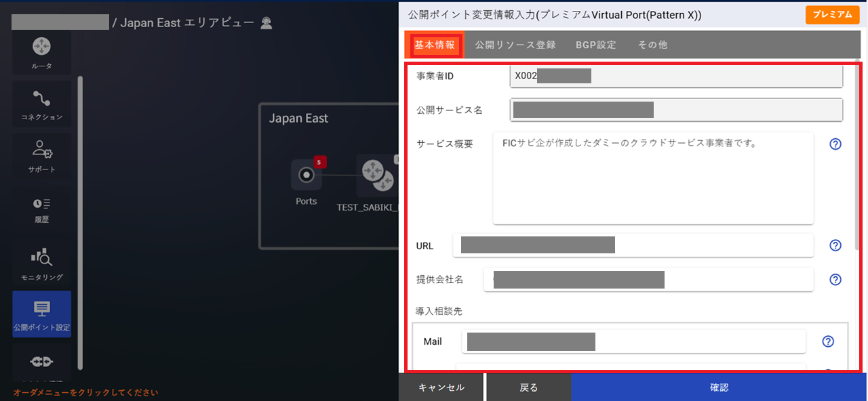This screenshot has height=401, width=868.
Task: Select the 公開ポイント設定 sidebar icon
Action: tap(42, 313)
